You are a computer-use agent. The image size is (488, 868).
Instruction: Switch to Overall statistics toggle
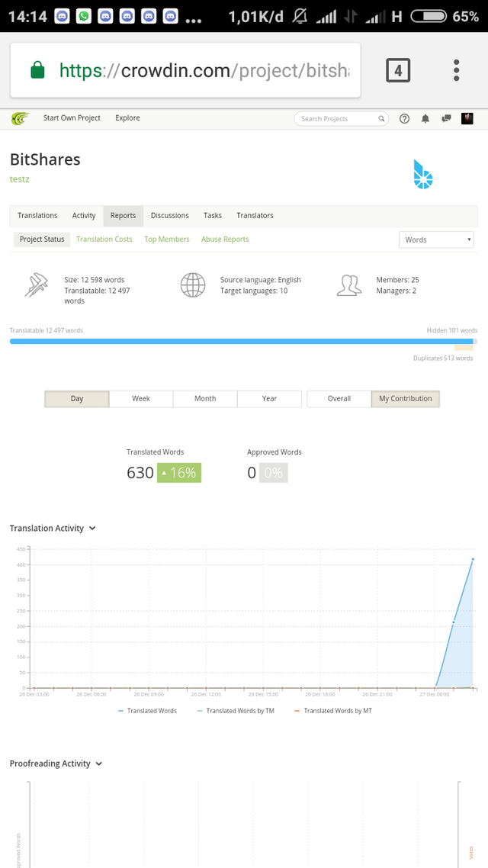(x=339, y=399)
